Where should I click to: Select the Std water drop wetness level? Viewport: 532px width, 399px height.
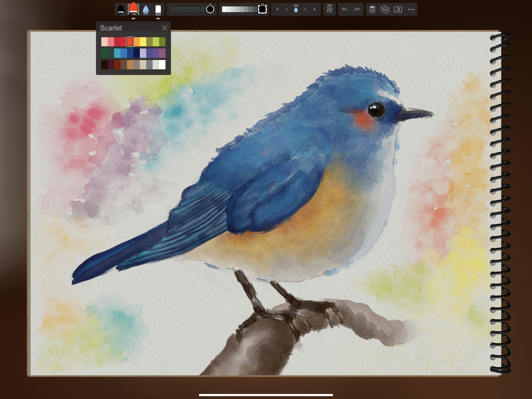click(x=296, y=10)
